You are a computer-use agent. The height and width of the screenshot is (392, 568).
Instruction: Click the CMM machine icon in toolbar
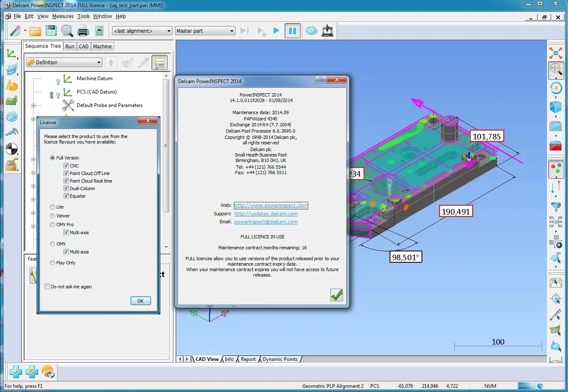tap(327, 31)
